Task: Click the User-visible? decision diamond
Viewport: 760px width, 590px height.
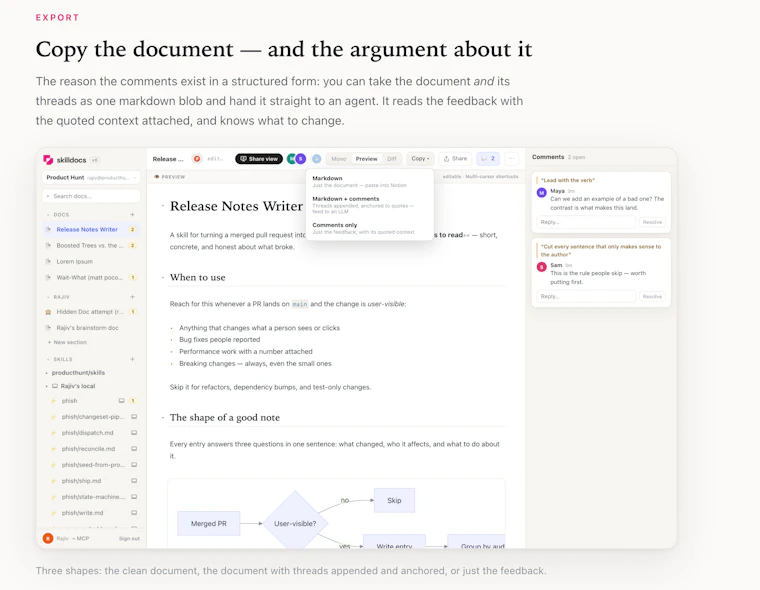Action: pos(295,524)
